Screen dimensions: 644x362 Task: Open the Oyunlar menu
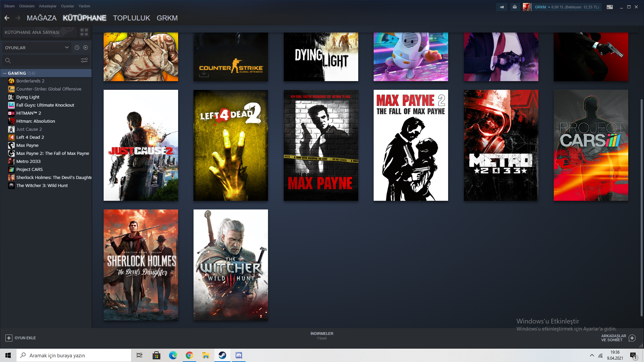point(67,6)
